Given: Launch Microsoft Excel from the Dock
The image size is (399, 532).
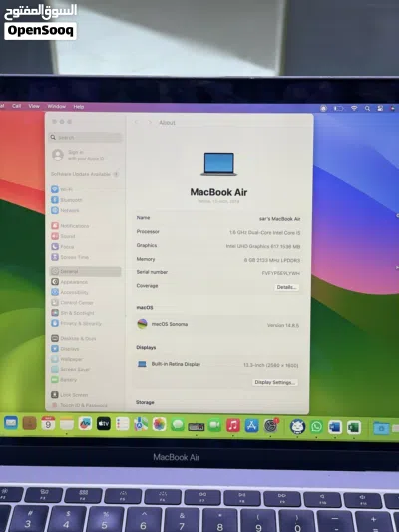Looking at the screenshot, I should pyautogui.click(x=353, y=427).
